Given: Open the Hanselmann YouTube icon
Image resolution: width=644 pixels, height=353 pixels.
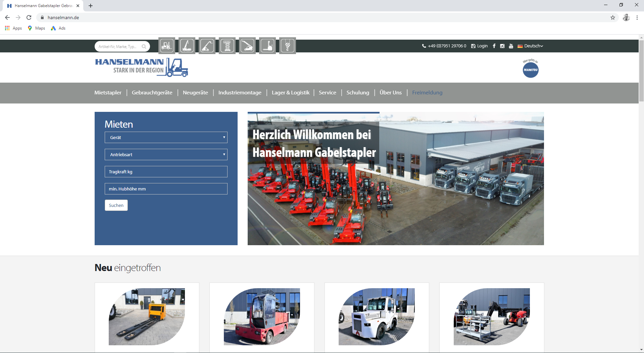Looking at the screenshot, I should tap(511, 46).
